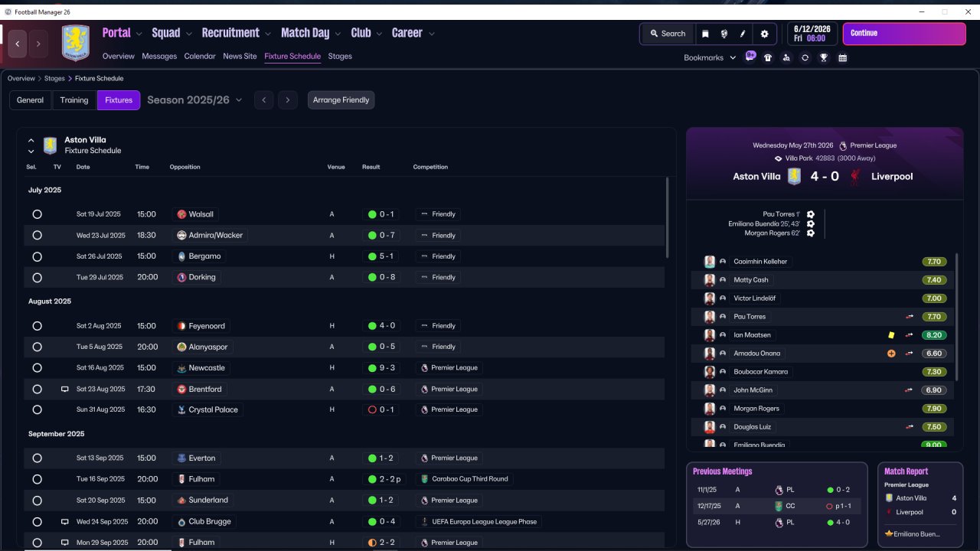The image size is (980, 551).
Task: Click the Stages breadcrumb link
Action: point(54,79)
